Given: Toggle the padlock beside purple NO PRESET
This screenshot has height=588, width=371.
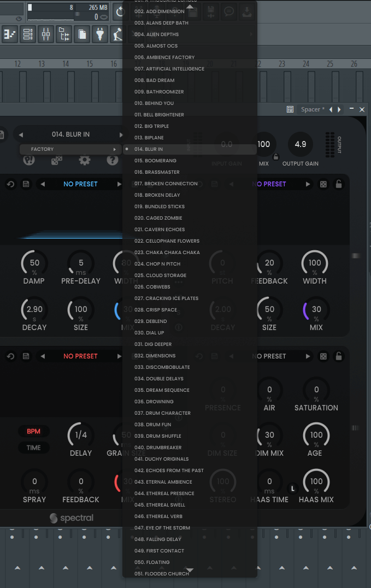Looking at the screenshot, I should point(339,184).
